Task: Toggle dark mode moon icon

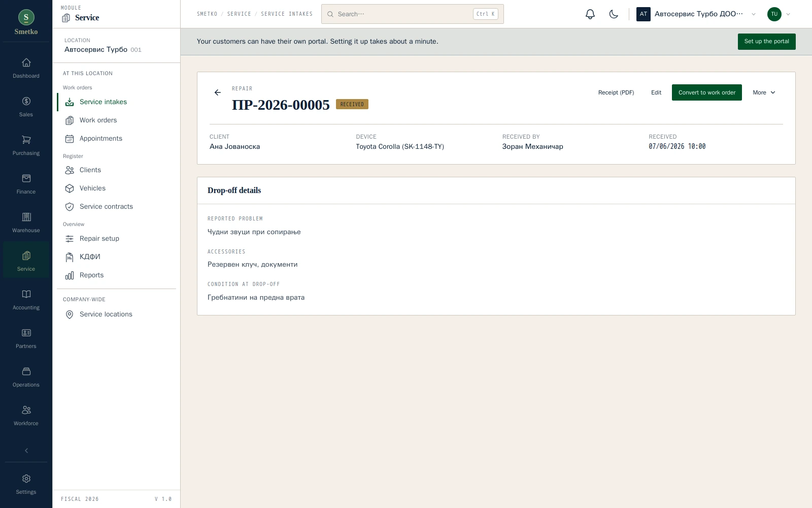Action: pos(614,14)
